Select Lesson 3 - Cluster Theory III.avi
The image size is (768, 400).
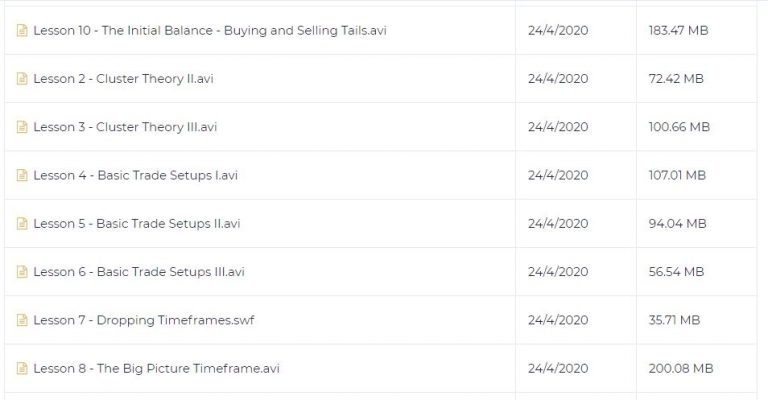(x=125, y=127)
